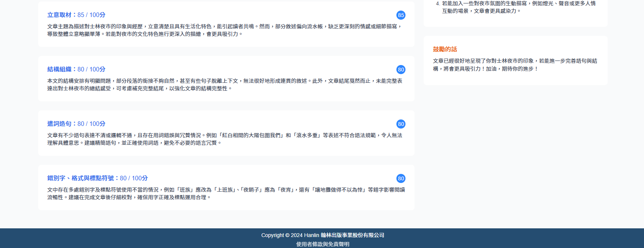Click the 80 / 100分 text beside 遣詞造句

tap(92, 124)
